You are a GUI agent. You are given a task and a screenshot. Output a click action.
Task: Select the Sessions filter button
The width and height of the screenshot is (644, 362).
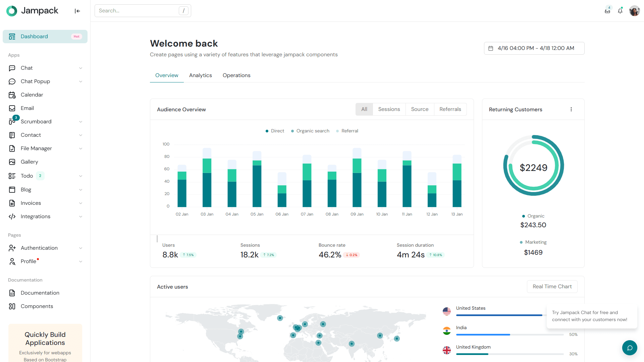coord(389,109)
